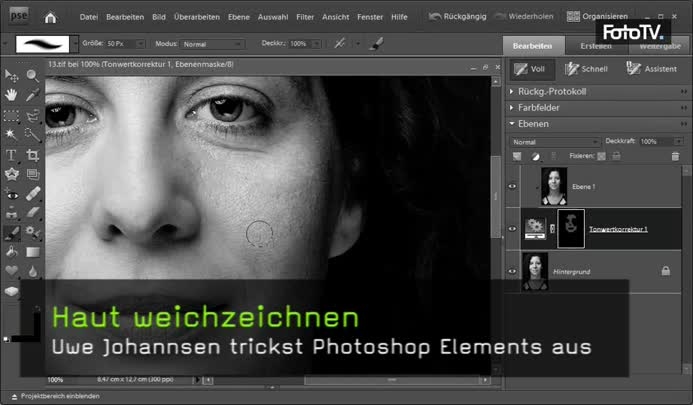Click the Wiederholen redo button
This screenshot has height=405, width=693.
coord(524,17)
